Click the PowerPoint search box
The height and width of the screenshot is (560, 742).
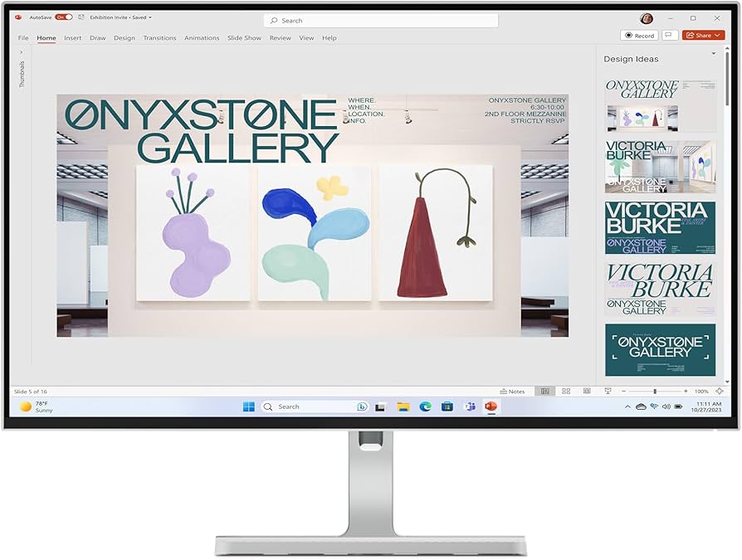(x=381, y=21)
